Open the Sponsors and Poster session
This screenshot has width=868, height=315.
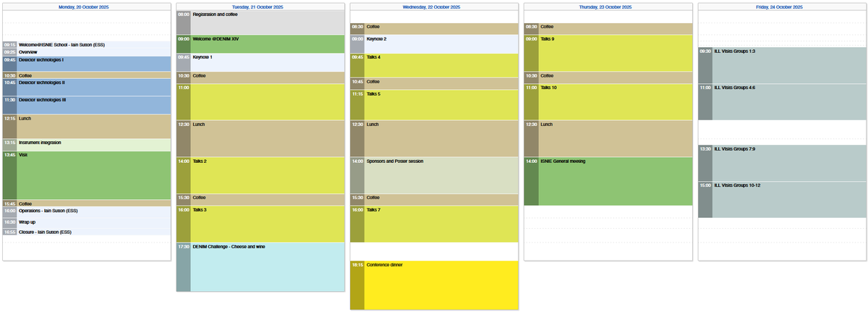coord(441,175)
